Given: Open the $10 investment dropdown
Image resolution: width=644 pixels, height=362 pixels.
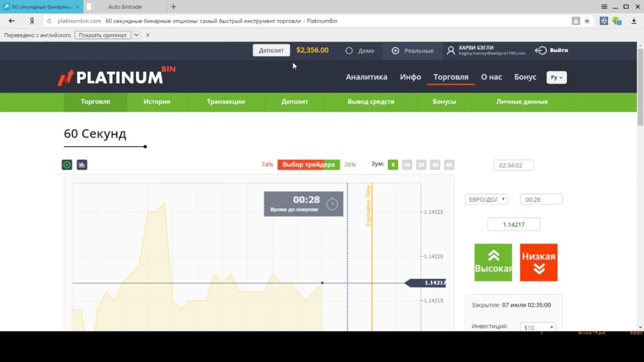Looking at the screenshot, I should pos(538,327).
